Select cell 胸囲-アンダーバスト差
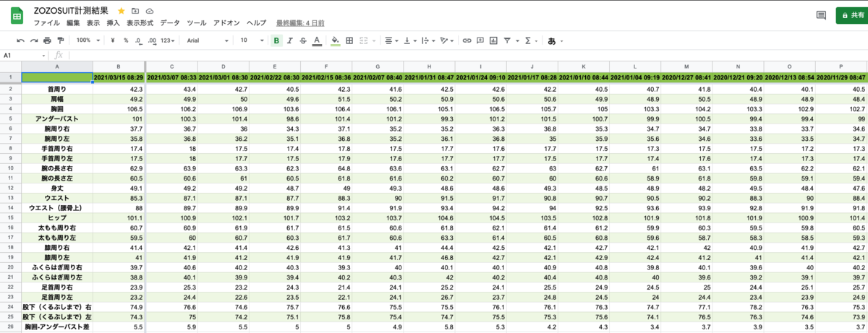868x333 pixels. (x=57, y=328)
